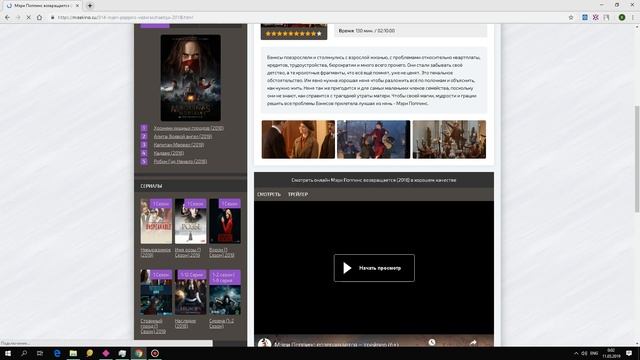640x360 pixels.
Task: Close the Мэри Поппинс browser tab
Action: [x=77, y=6]
